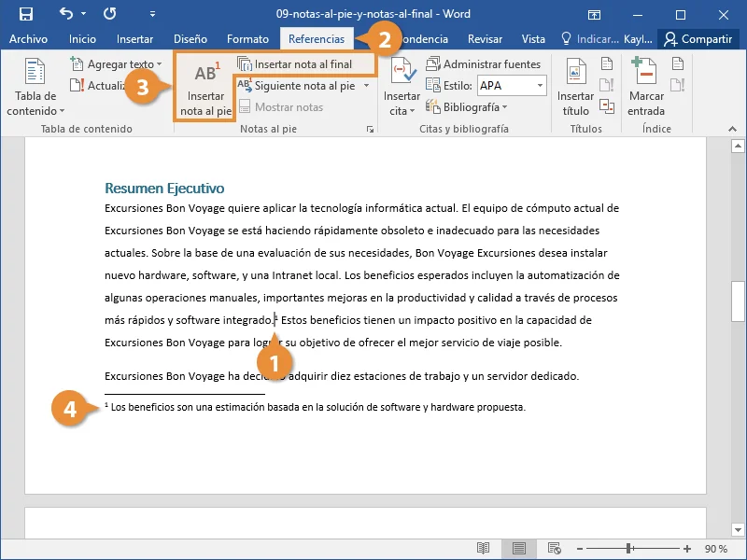This screenshot has height=560, width=747.
Task: Click Siguiente nota al pie
Action: click(297, 86)
